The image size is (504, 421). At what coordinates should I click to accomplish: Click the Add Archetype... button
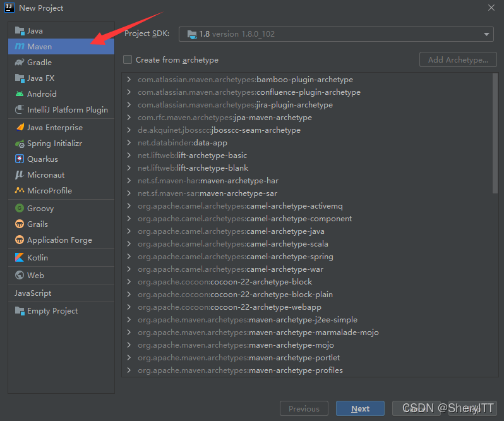coord(458,59)
